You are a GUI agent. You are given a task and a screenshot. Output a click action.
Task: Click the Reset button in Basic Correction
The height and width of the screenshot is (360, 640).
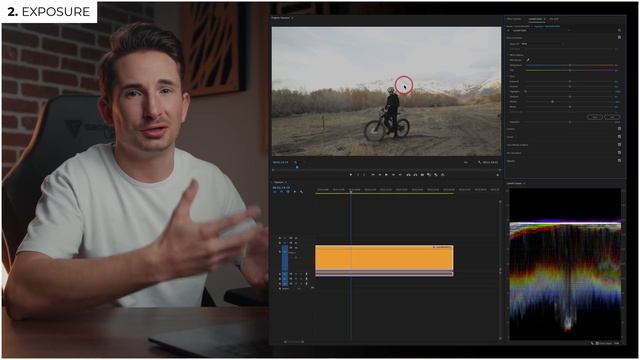pos(595,117)
